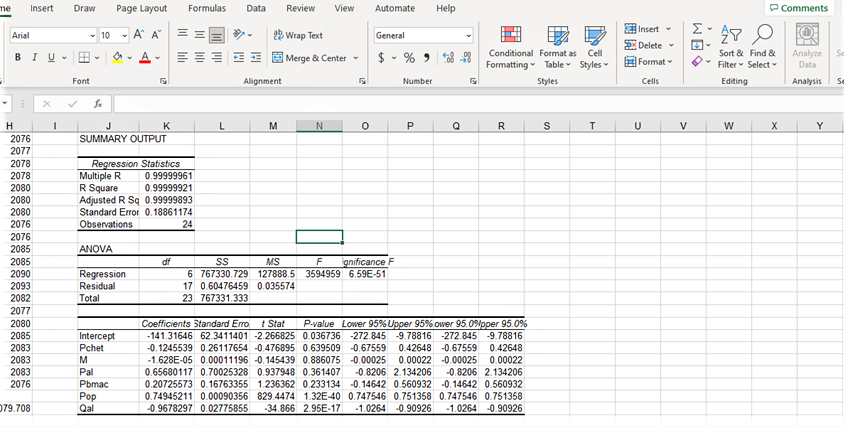Center text horizontally
844x429 pixels.
199,58
